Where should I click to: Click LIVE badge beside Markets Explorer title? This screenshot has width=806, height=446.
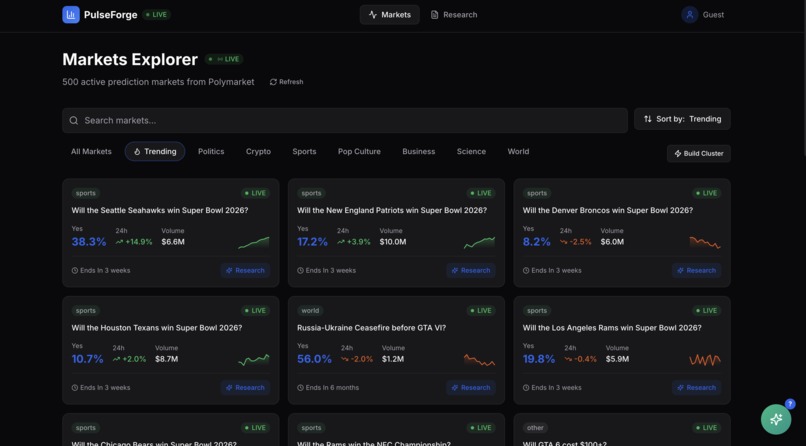[224, 59]
